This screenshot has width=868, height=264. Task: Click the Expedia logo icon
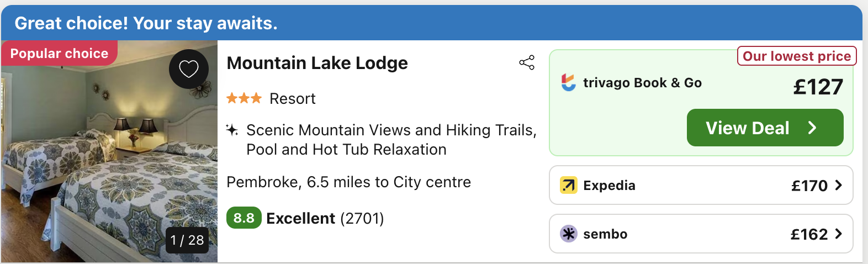(568, 186)
